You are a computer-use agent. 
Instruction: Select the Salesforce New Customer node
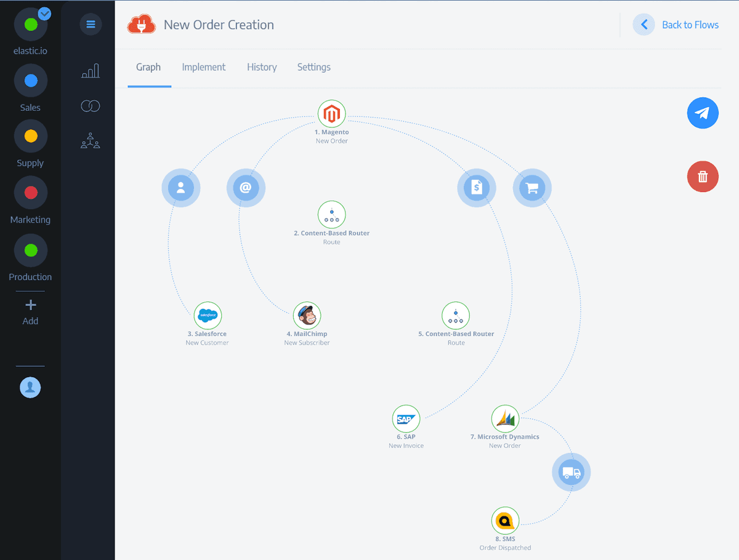[208, 316]
